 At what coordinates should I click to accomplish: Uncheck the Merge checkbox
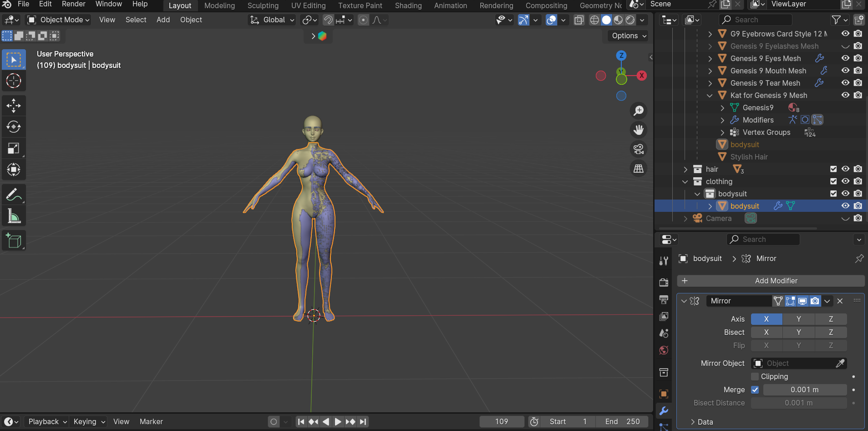(x=755, y=390)
